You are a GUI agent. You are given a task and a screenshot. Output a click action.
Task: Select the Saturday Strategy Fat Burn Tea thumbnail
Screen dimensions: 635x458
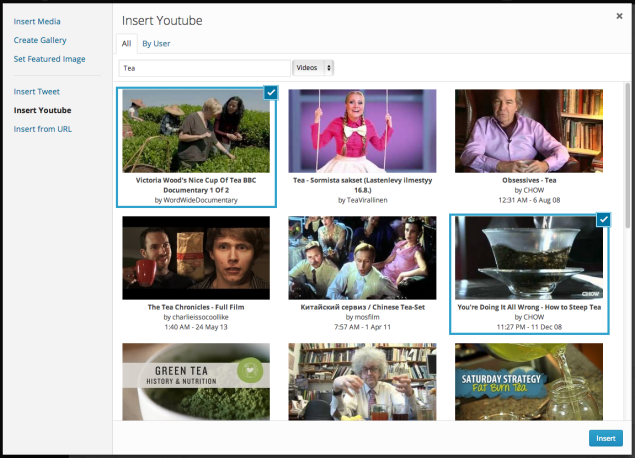point(529,381)
